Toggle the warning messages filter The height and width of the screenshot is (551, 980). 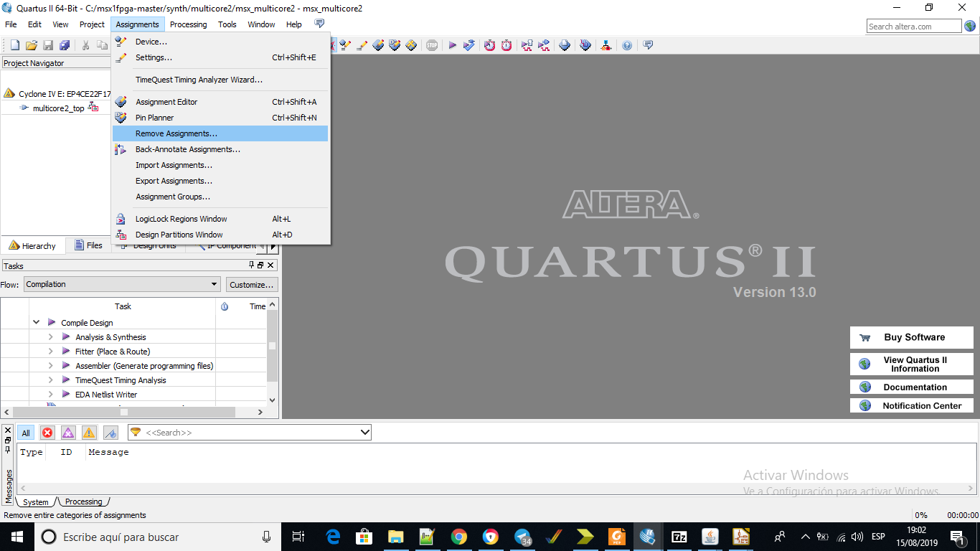tap(89, 433)
